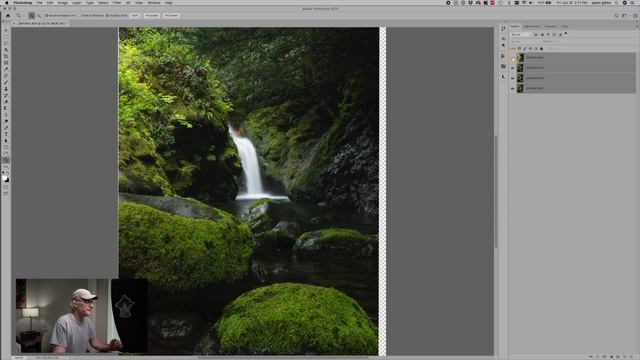Toggle layer filtering on/off switch
The image size is (640, 360).
pyautogui.click(x=566, y=34)
